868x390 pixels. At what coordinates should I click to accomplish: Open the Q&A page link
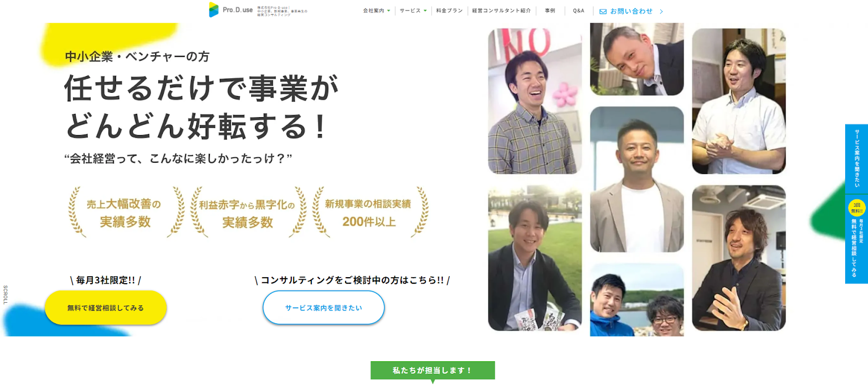pos(579,11)
